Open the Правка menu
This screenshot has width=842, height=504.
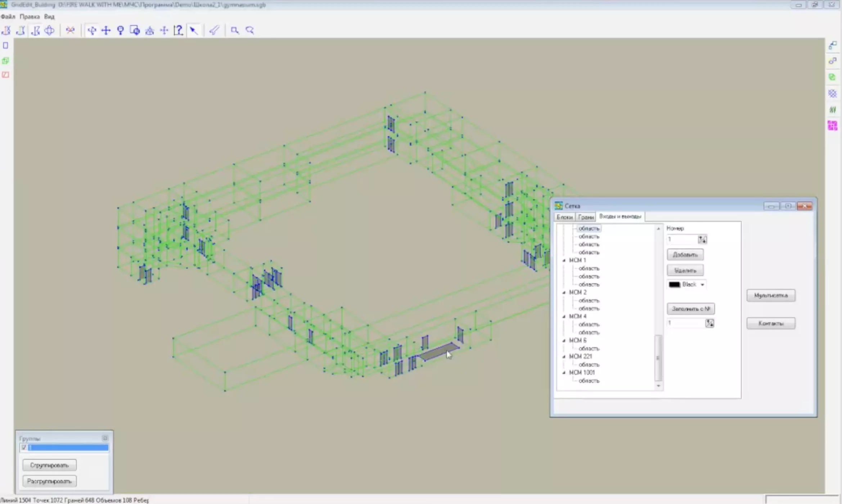(30, 17)
